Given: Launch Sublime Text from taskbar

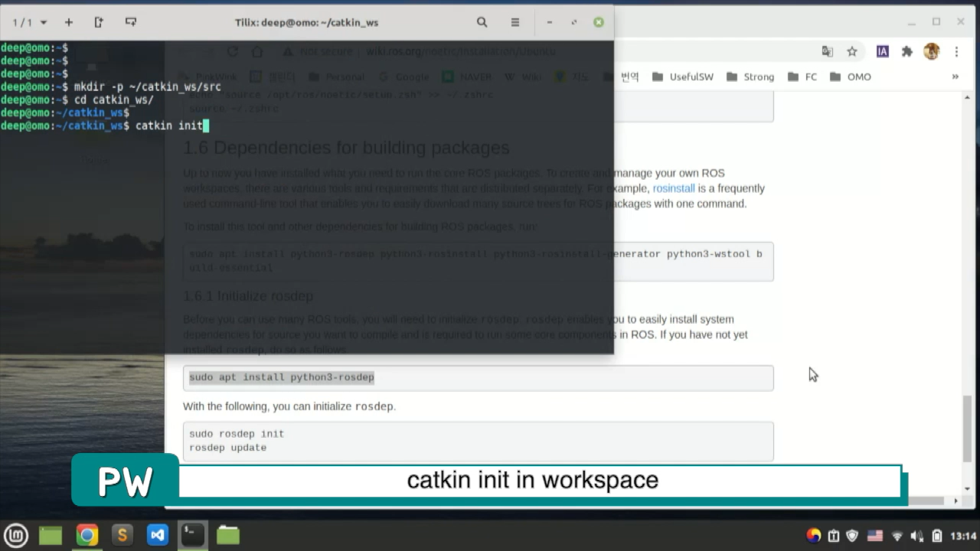Looking at the screenshot, I should pyautogui.click(x=122, y=536).
